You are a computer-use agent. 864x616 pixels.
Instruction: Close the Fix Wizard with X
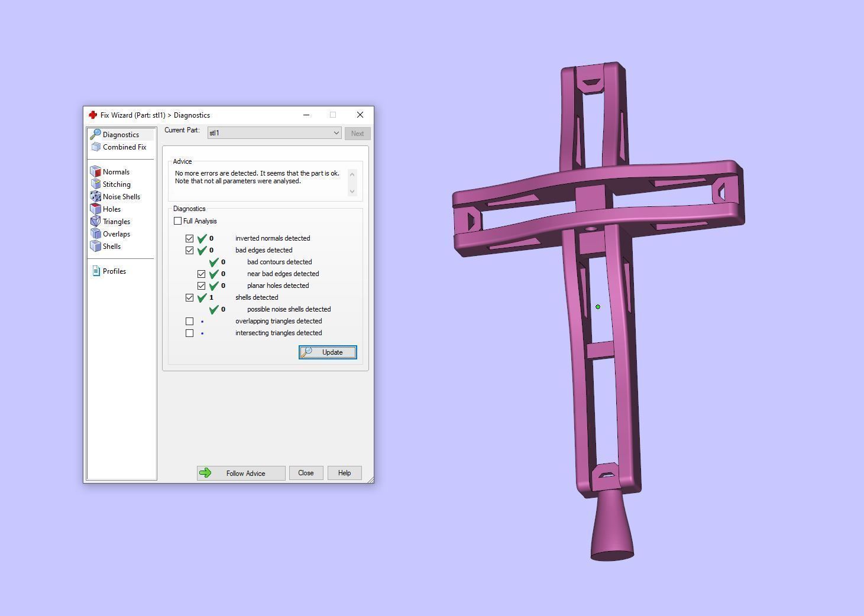pyautogui.click(x=360, y=115)
